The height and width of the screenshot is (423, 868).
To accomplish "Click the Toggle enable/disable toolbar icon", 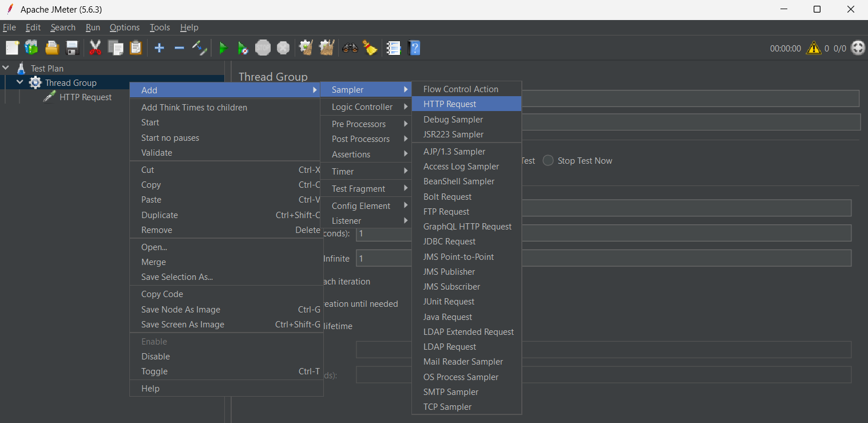I will click(199, 48).
